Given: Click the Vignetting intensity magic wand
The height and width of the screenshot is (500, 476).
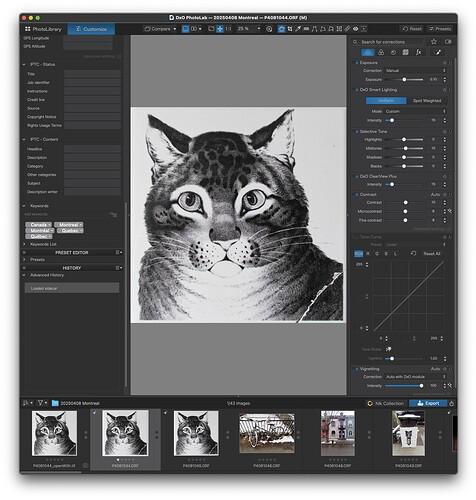Looking at the screenshot, I should tap(449, 386).
